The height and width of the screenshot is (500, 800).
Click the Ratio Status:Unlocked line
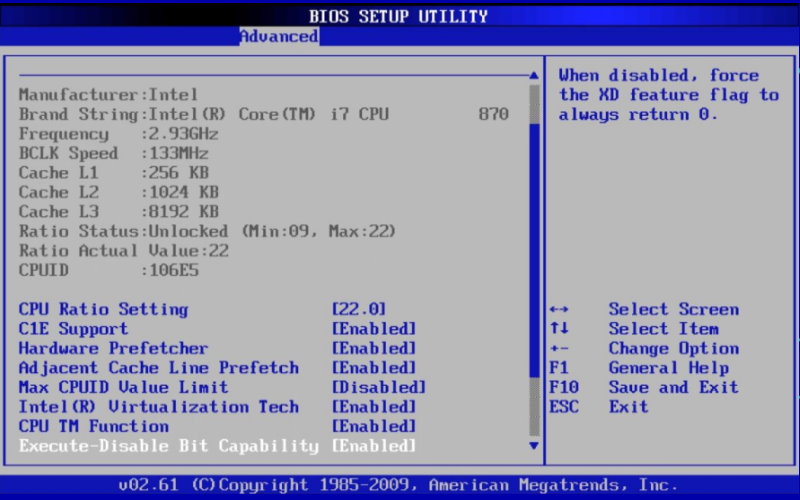207,231
